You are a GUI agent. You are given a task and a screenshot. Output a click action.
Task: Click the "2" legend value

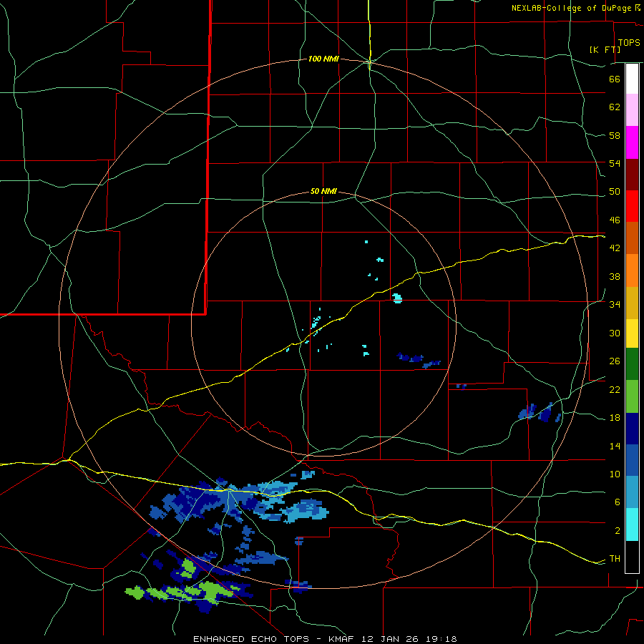(x=618, y=531)
